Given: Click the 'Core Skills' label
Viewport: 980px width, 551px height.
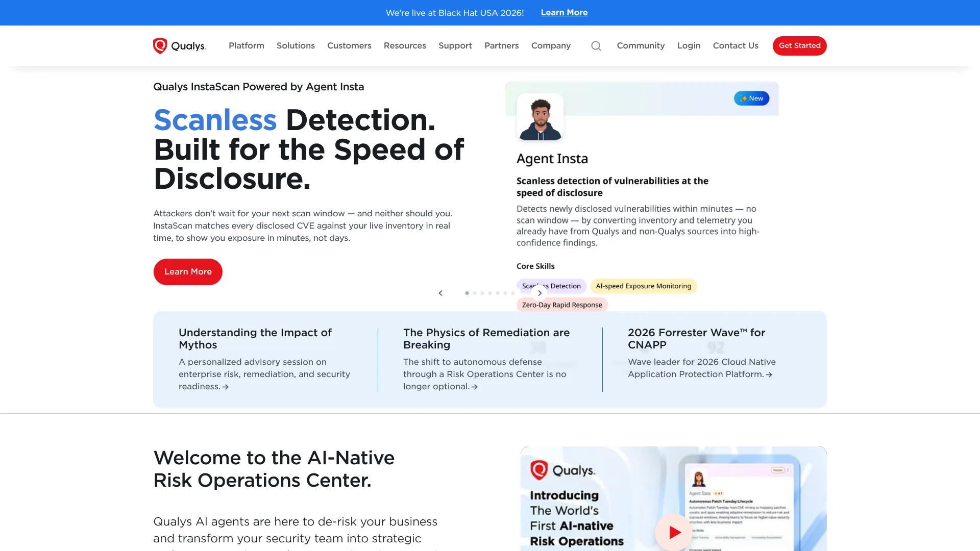Looking at the screenshot, I should pyautogui.click(x=535, y=266).
